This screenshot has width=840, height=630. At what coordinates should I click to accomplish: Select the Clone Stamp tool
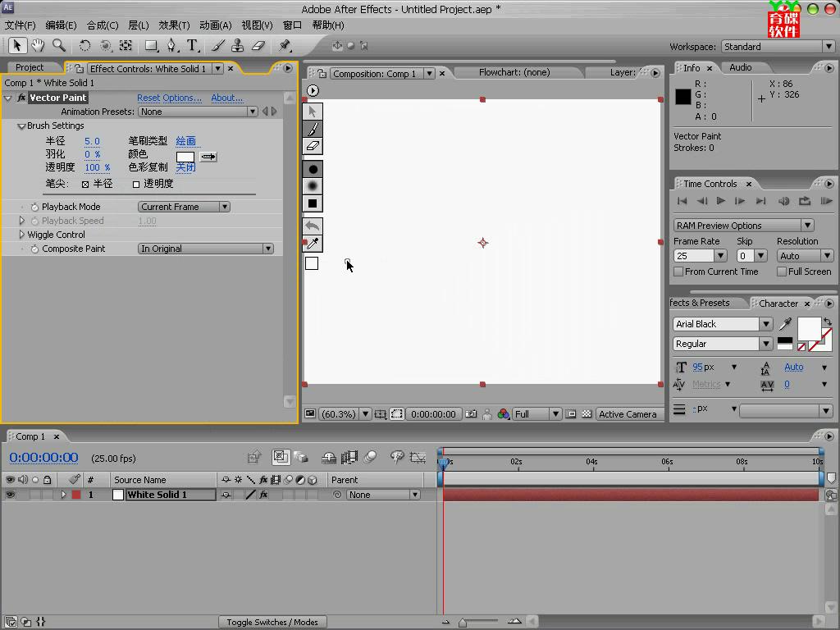point(237,46)
